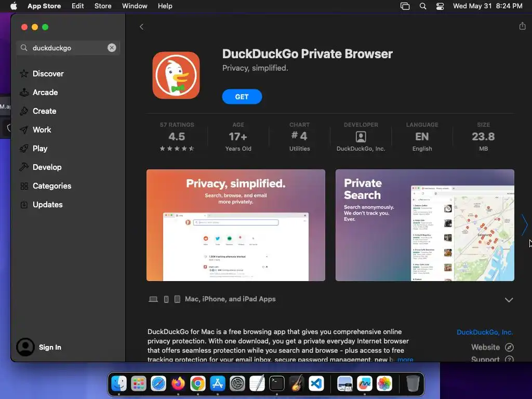
Task: Open the Apple menu
Action: 14,6
